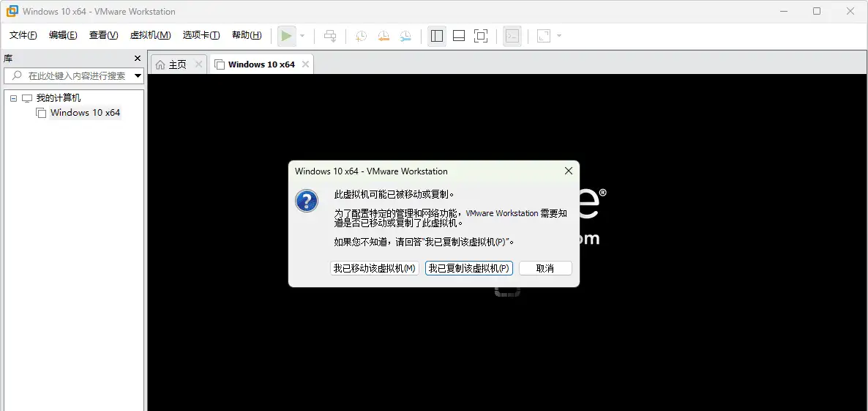Screen dimensions: 868x411
Task: Select the Windows 10 x64 tab
Action: (261, 64)
